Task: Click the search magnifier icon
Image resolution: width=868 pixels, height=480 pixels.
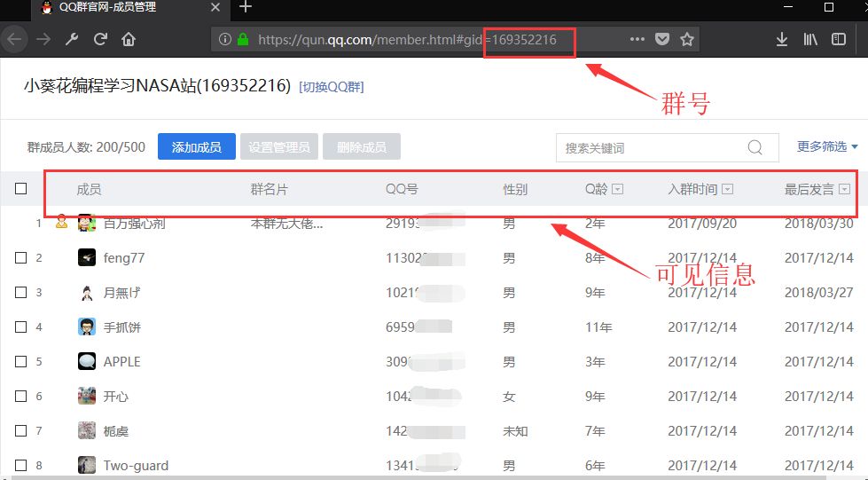Action: tap(755, 147)
